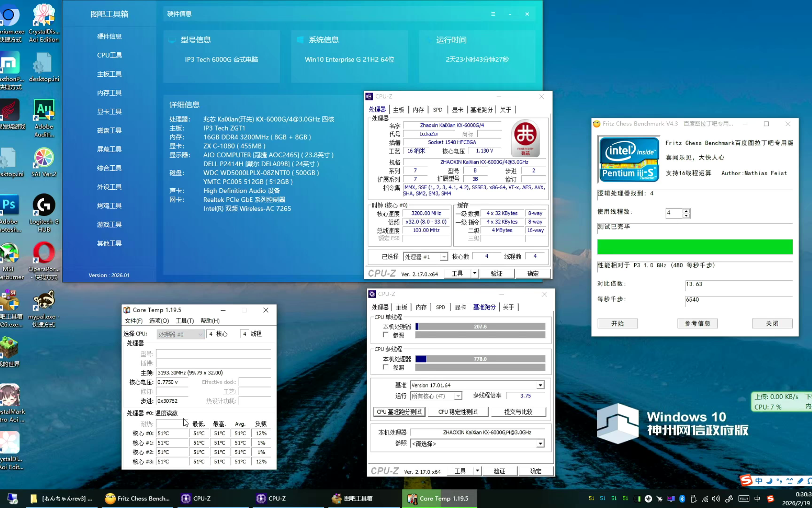
Task: Open the 参照 <请选择> processor dropdown
Action: pyautogui.click(x=540, y=443)
